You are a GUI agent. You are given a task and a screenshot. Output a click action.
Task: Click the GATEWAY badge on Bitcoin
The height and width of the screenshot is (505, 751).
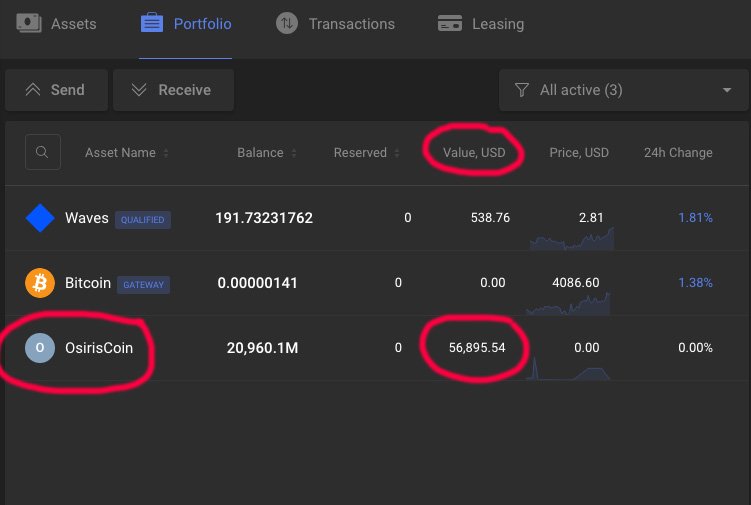pos(143,285)
